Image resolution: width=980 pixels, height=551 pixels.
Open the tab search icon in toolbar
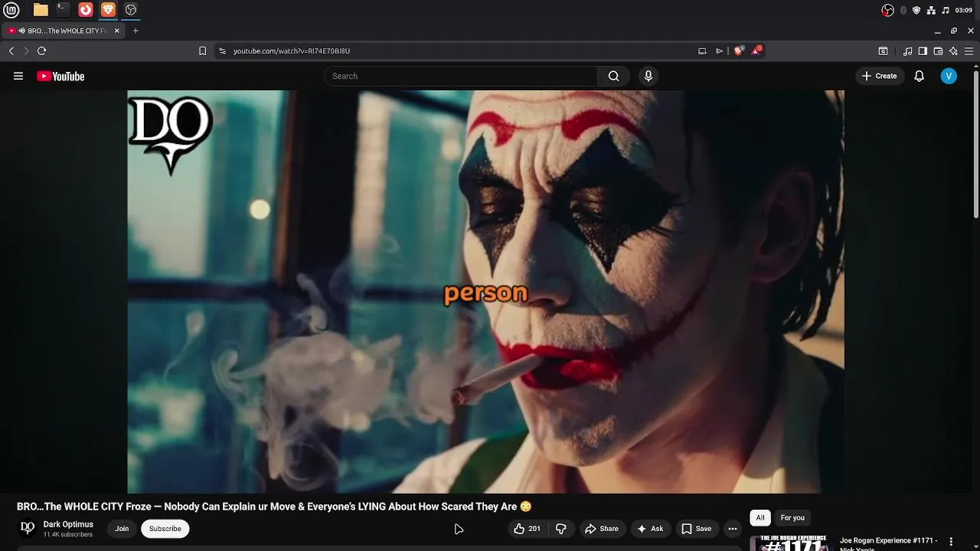[883, 51]
